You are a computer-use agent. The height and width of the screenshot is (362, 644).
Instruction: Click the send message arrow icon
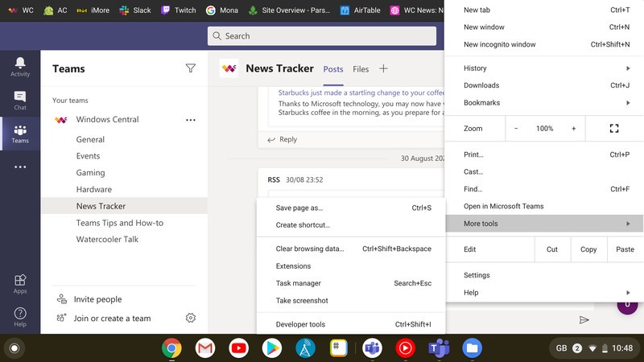tap(584, 319)
